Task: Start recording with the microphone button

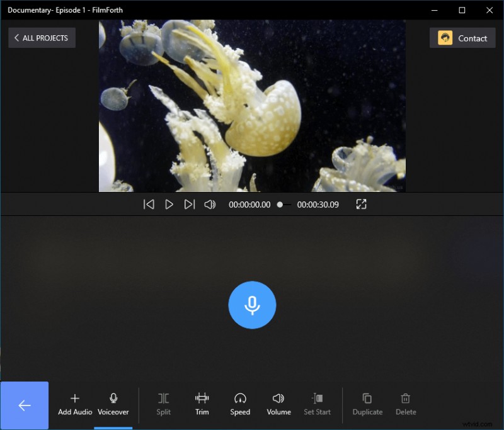Action: (252, 305)
